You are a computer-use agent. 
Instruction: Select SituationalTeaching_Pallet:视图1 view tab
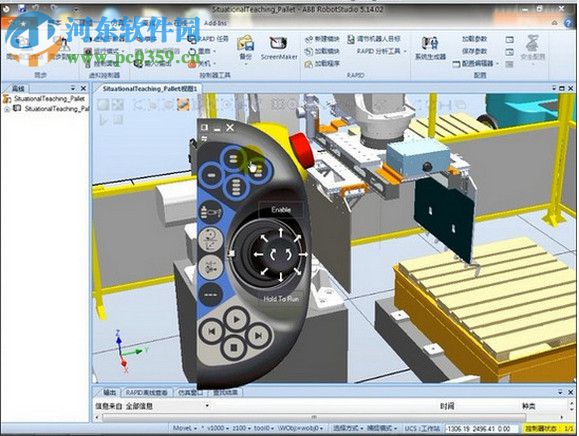click(x=150, y=89)
